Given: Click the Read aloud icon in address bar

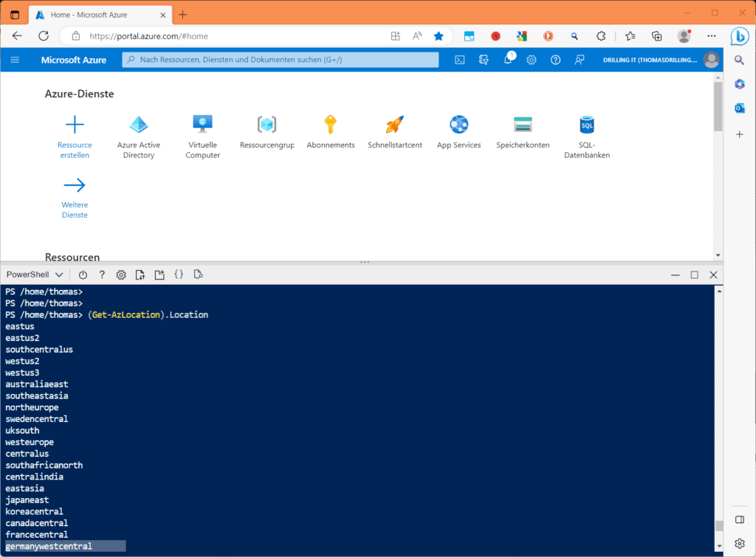Looking at the screenshot, I should (418, 36).
